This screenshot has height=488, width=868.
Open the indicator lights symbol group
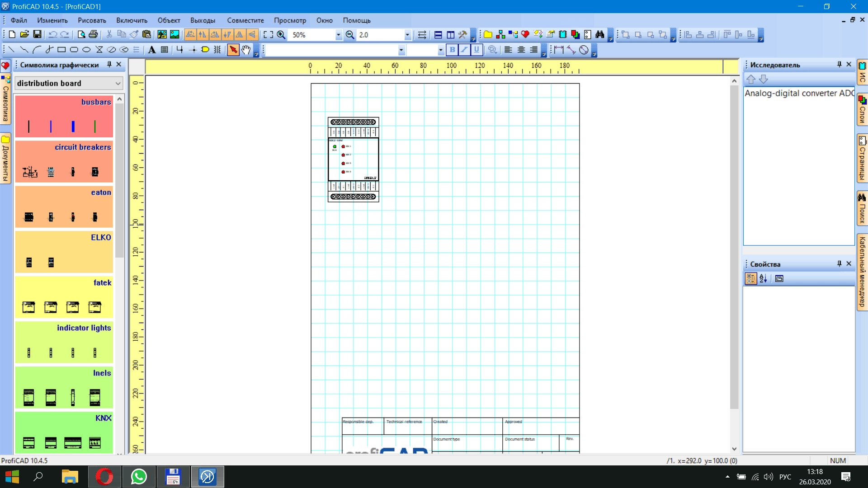tap(64, 342)
